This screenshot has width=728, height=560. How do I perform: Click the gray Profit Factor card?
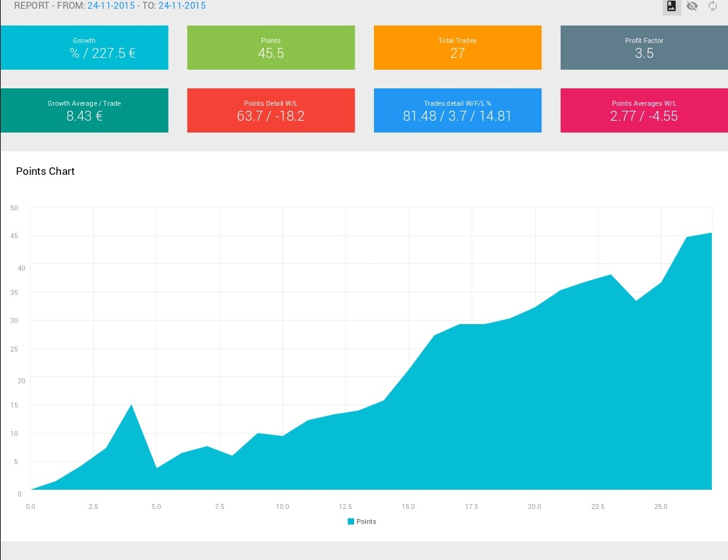[644, 47]
